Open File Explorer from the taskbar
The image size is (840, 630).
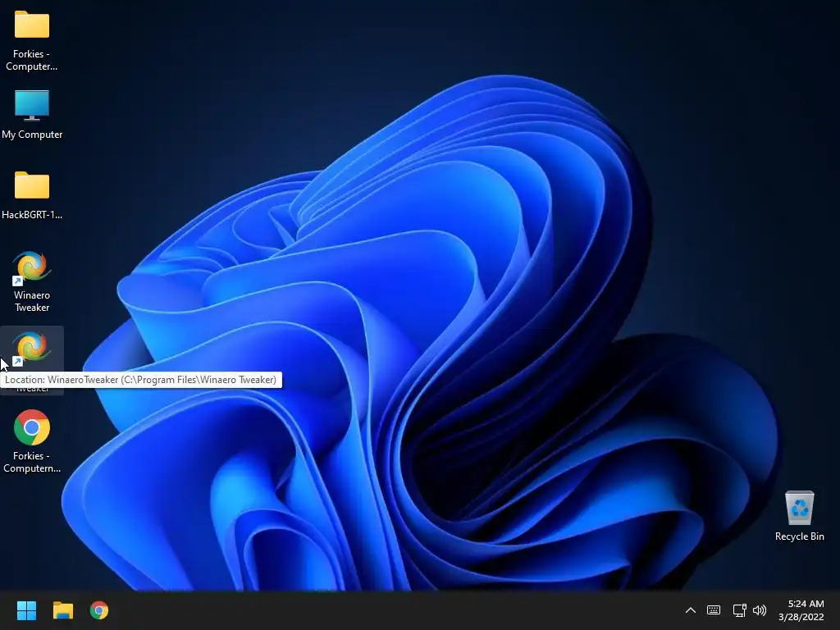[62, 610]
